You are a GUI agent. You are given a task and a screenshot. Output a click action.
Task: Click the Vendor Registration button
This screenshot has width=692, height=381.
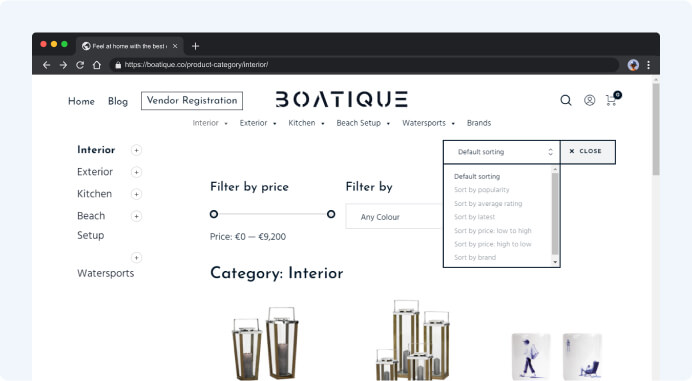pos(192,101)
